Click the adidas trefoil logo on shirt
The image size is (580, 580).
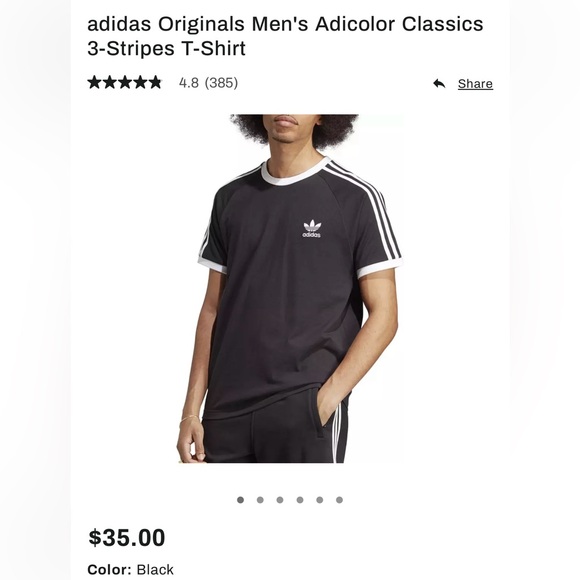312,229
